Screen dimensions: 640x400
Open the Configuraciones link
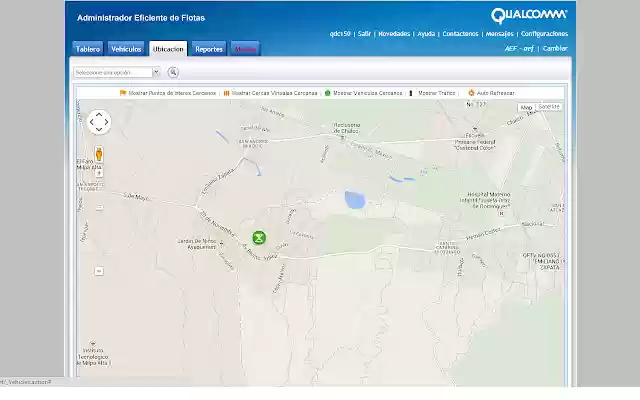(544, 34)
